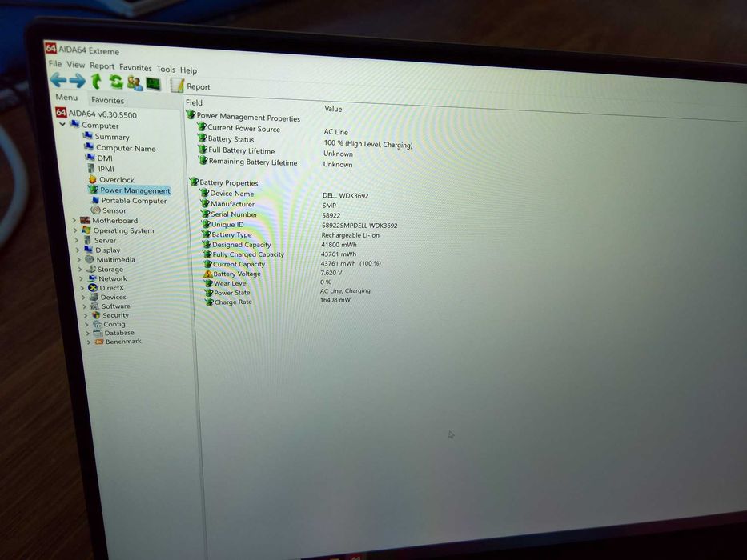Collapse the Computer tree node

click(62, 124)
